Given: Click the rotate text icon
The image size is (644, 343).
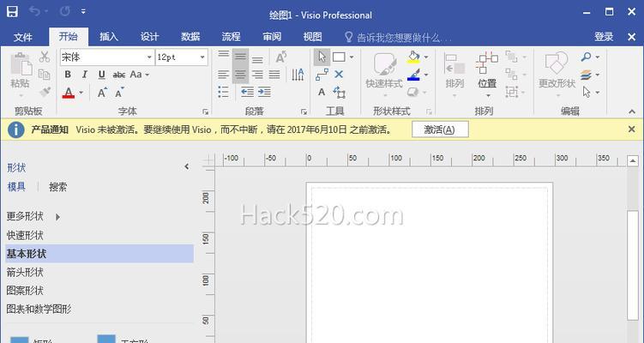Looking at the screenshot, I should tap(281, 57).
